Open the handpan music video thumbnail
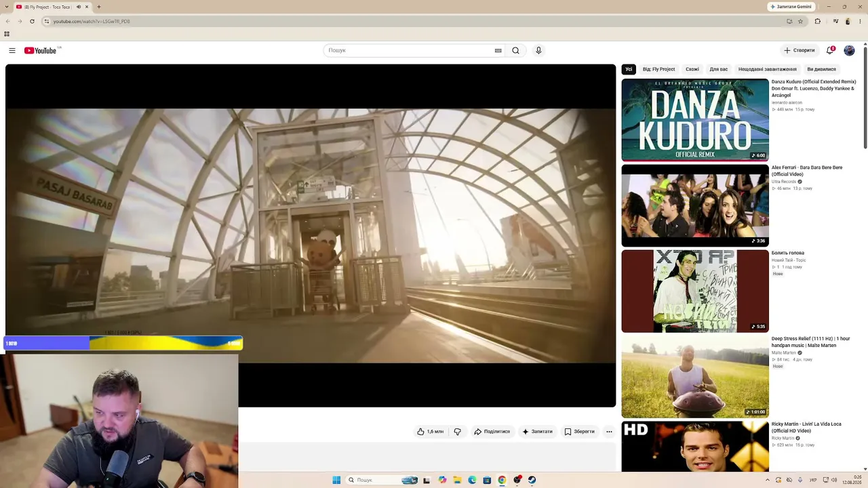This screenshot has width=868, height=488. pyautogui.click(x=695, y=376)
